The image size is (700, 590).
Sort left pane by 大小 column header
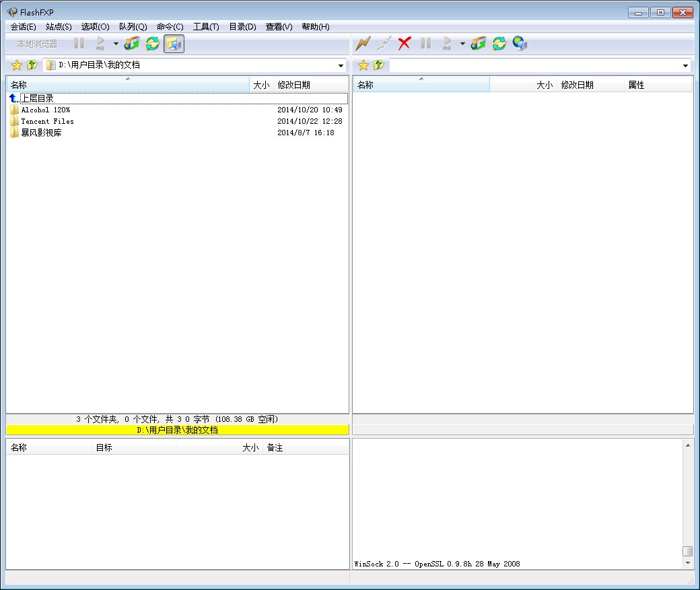pos(261,85)
